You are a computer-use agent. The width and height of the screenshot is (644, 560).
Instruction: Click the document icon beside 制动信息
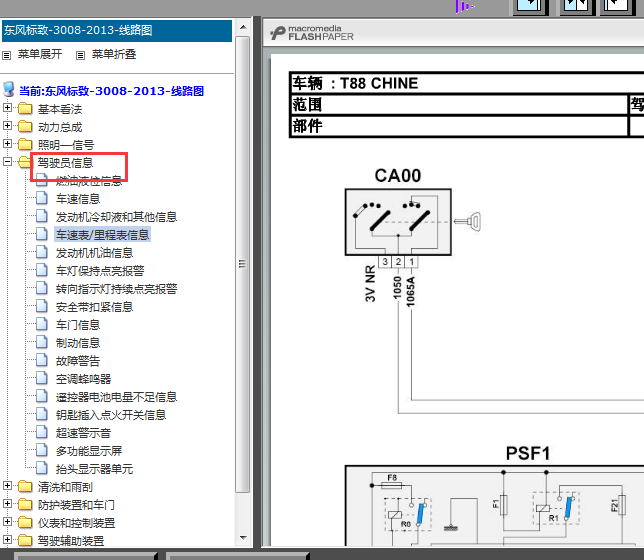pos(41,342)
